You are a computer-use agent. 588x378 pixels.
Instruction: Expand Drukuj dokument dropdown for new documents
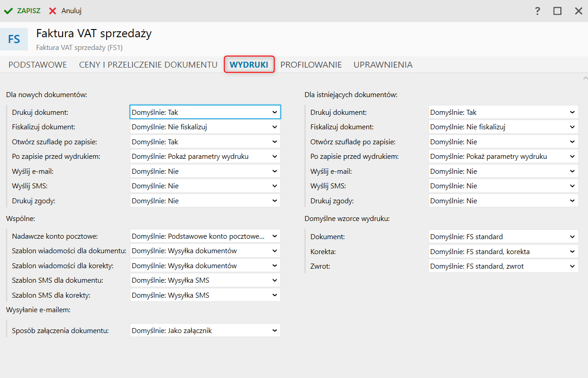point(205,112)
